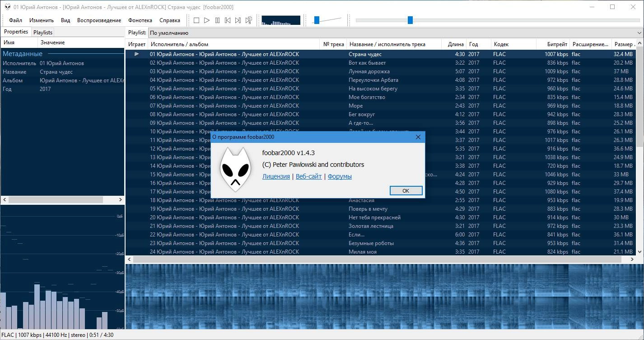Image resolution: width=644 pixels, height=340 pixels.
Task: Open the Веб-сайт link
Action: 308,176
